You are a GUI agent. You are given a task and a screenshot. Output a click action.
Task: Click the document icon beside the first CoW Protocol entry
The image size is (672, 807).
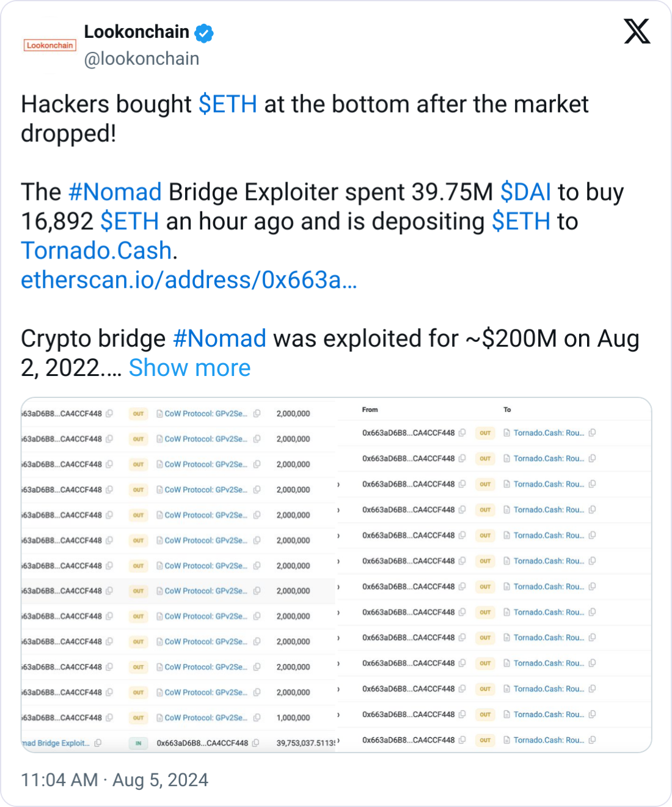159,414
